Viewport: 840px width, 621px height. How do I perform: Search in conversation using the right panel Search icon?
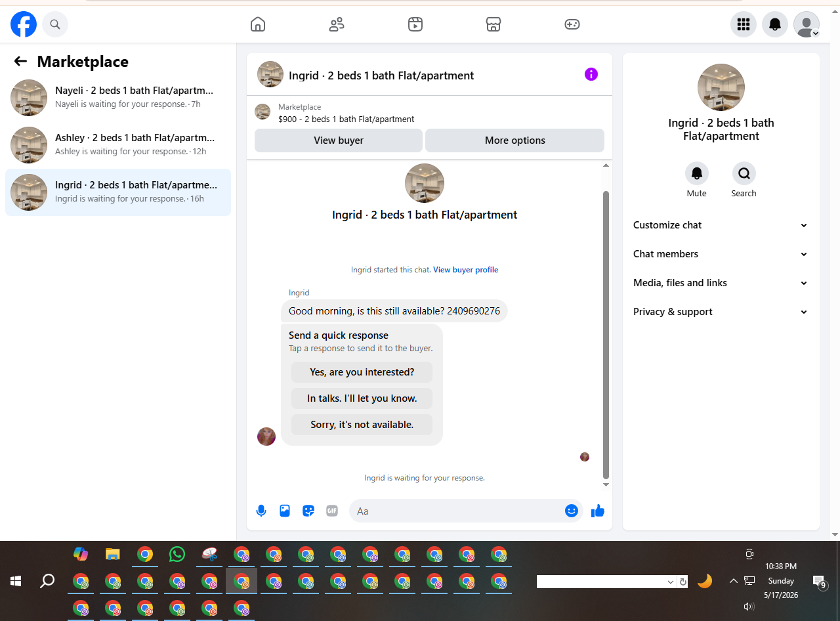coord(744,173)
